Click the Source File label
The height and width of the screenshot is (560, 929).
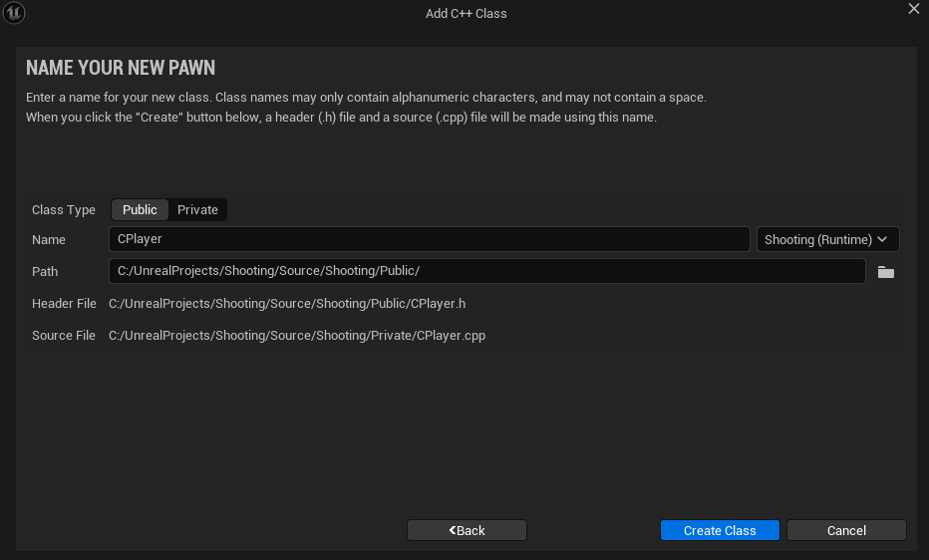[x=64, y=336]
